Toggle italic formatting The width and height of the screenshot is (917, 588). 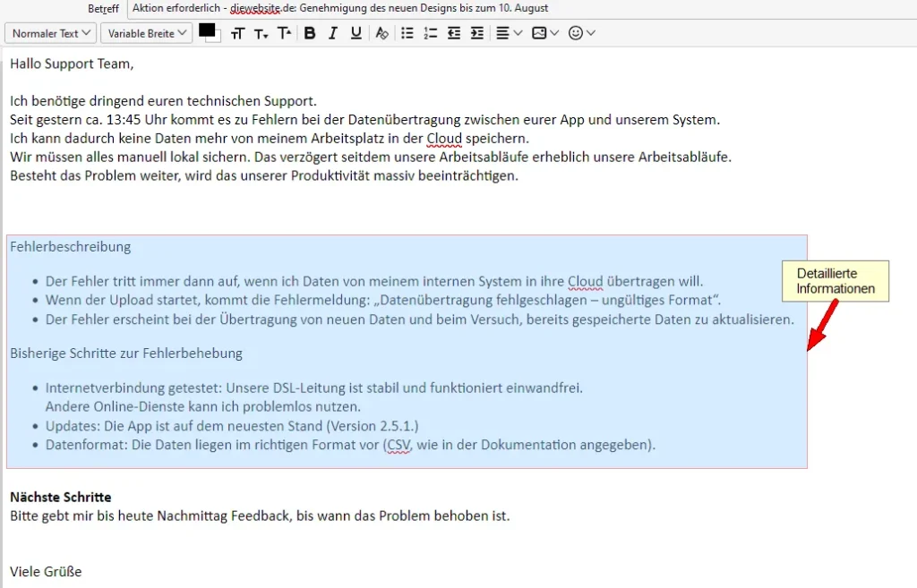332,33
